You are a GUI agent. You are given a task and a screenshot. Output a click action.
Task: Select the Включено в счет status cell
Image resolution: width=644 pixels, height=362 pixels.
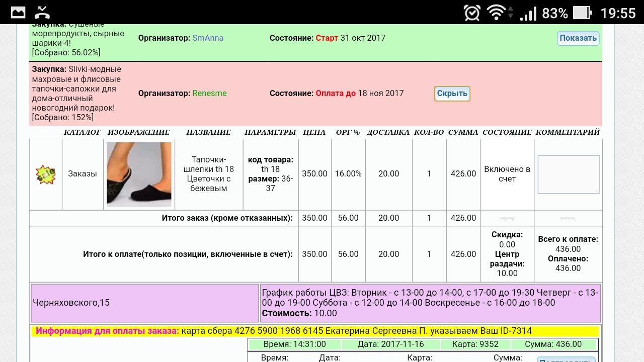pyautogui.click(x=507, y=174)
